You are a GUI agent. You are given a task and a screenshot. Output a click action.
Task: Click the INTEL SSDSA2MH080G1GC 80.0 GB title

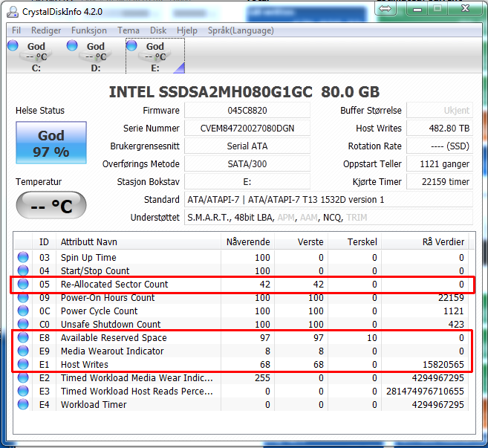(x=244, y=92)
